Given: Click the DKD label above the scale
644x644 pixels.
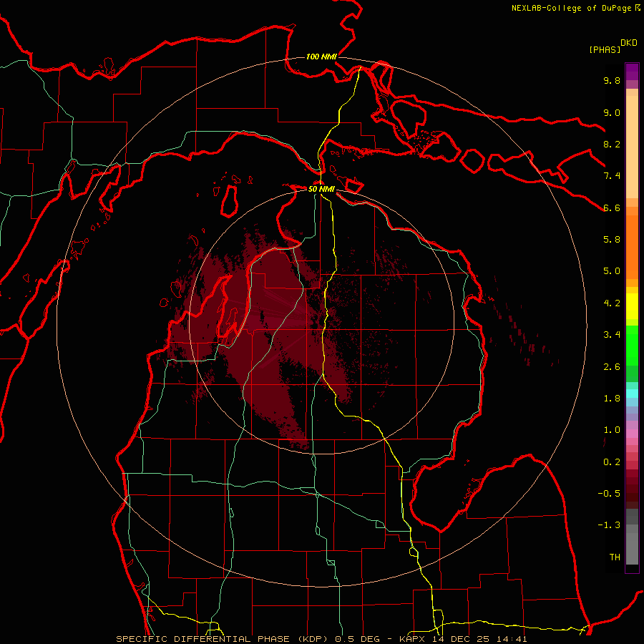Looking at the screenshot, I should (629, 42).
